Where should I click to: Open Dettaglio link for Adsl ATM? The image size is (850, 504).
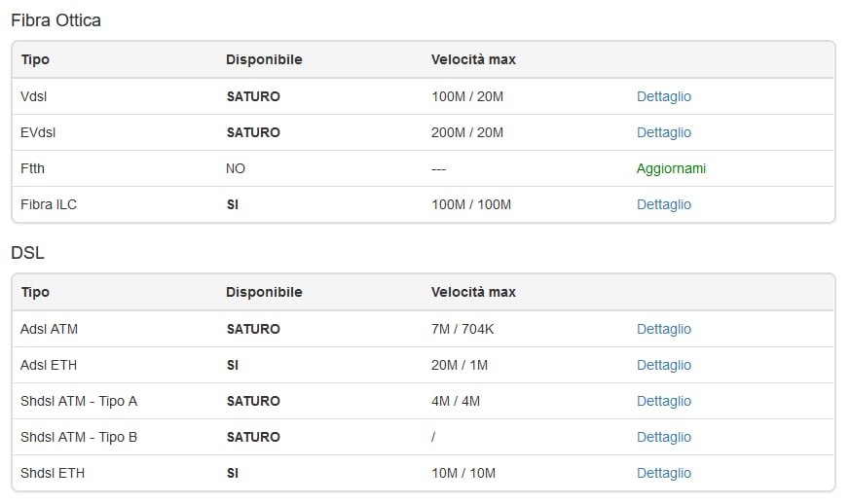tap(663, 329)
